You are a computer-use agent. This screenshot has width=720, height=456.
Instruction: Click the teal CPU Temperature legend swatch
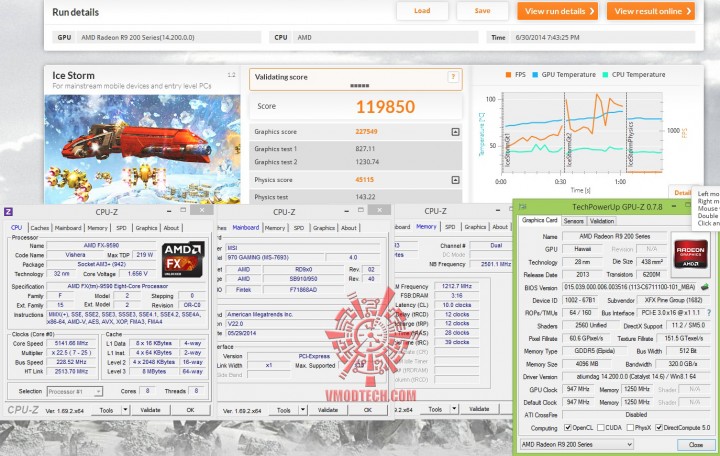pos(605,74)
